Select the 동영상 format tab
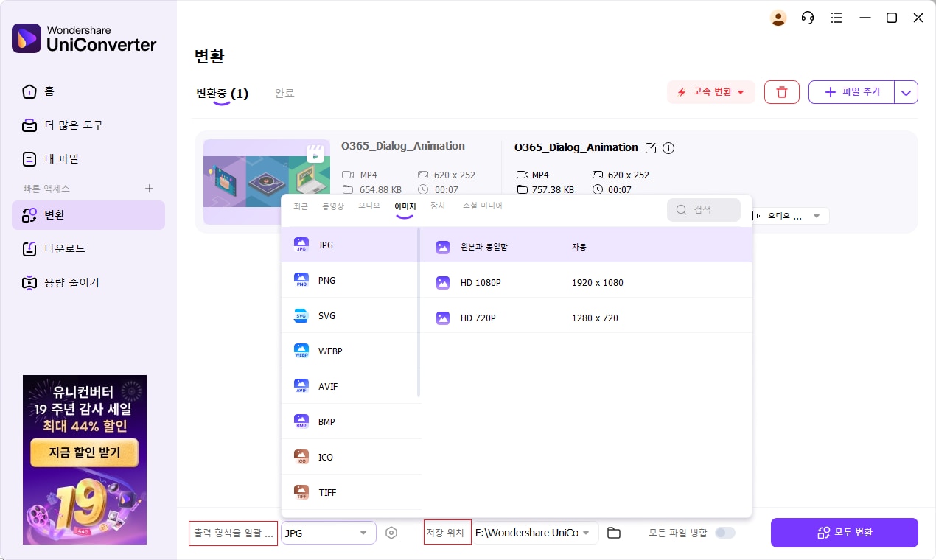 coord(333,206)
